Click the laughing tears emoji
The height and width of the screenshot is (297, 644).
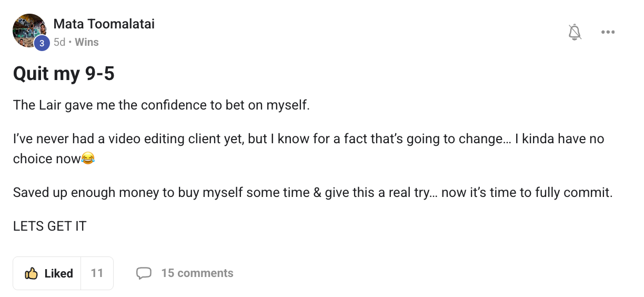coord(88,159)
